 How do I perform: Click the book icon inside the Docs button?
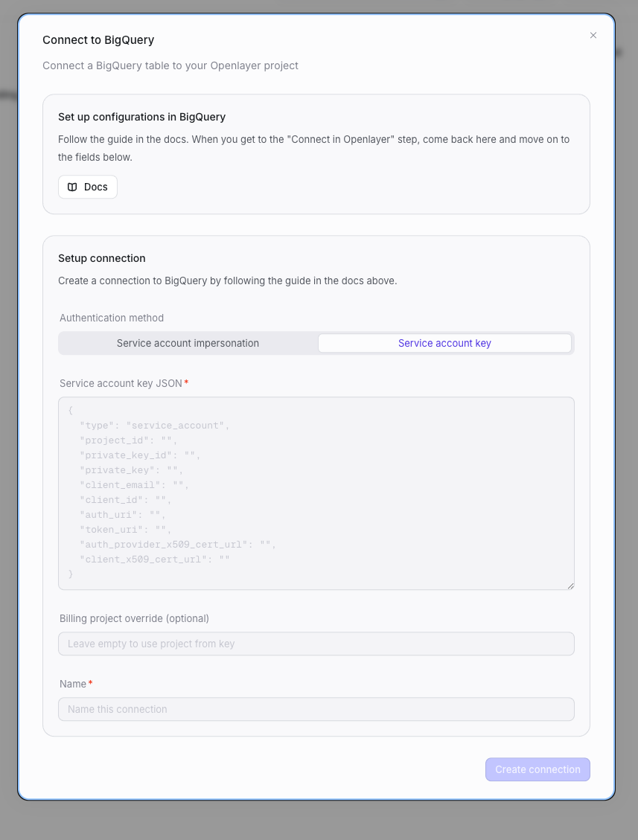[71, 187]
